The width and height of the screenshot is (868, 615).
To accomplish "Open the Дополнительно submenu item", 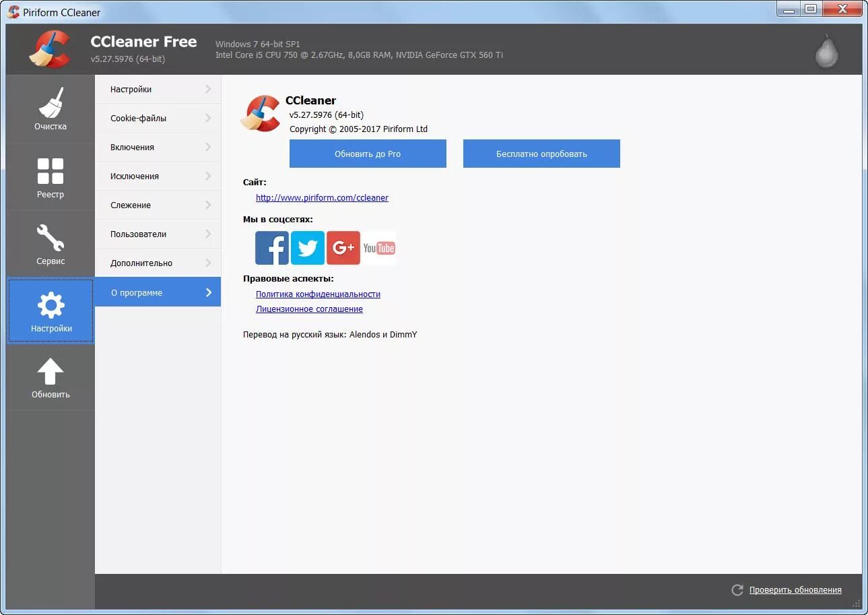I will click(158, 263).
